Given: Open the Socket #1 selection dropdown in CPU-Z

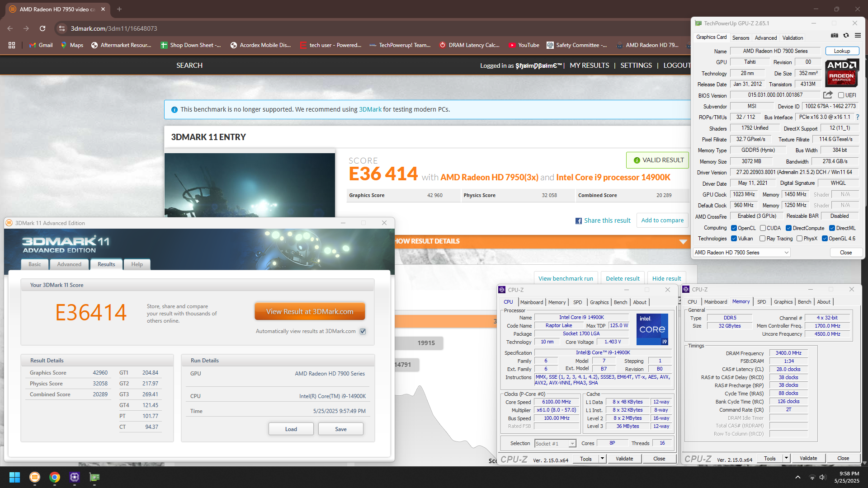Looking at the screenshot, I should click(555, 444).
